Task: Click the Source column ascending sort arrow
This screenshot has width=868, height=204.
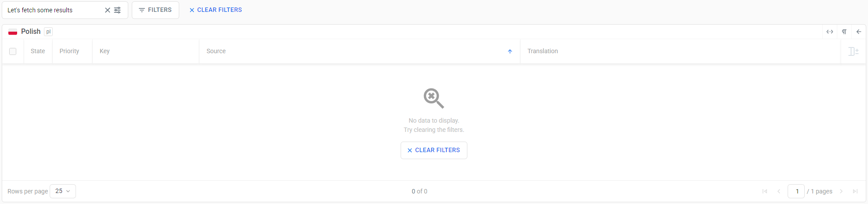Action: tap(510, 51)
